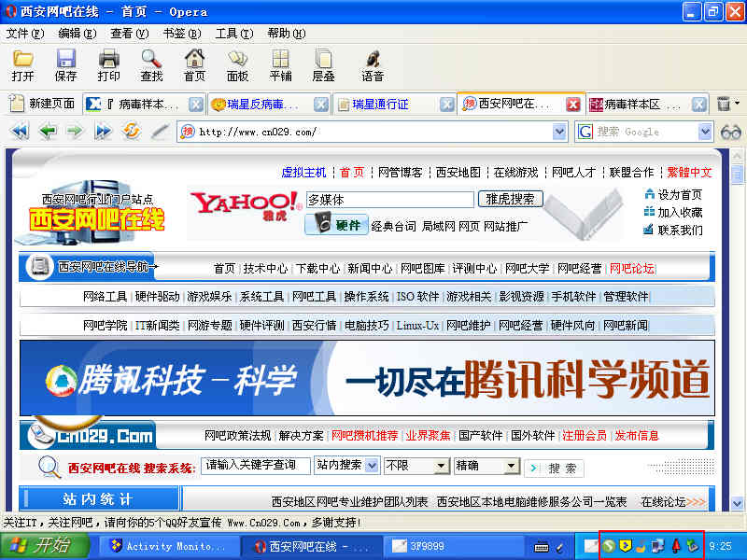The width and height of the screenshot is (747, 560).
Task: Click the 开始 Start button
Action: [x=45, y=546]
